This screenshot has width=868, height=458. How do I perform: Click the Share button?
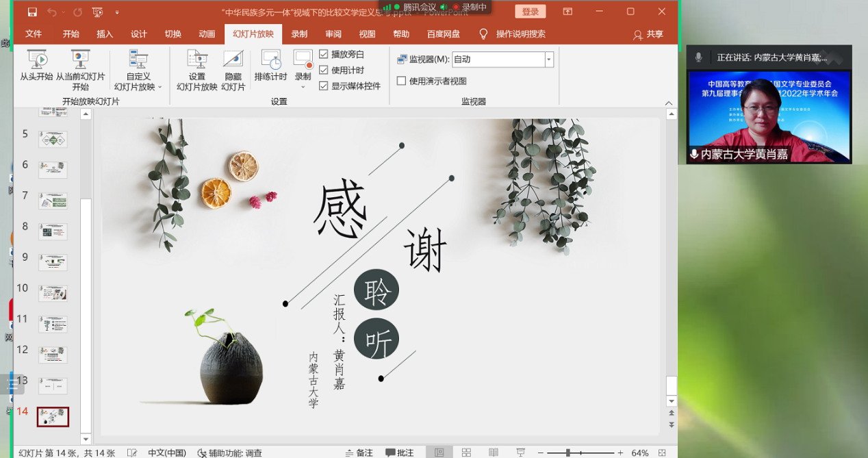[x=648, y=34]
